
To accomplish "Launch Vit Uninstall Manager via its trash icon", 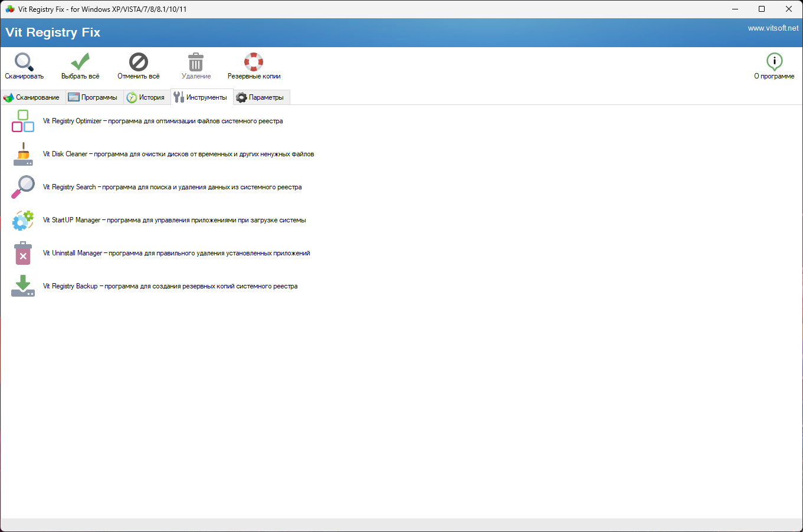I will click(x=23, y=253).
